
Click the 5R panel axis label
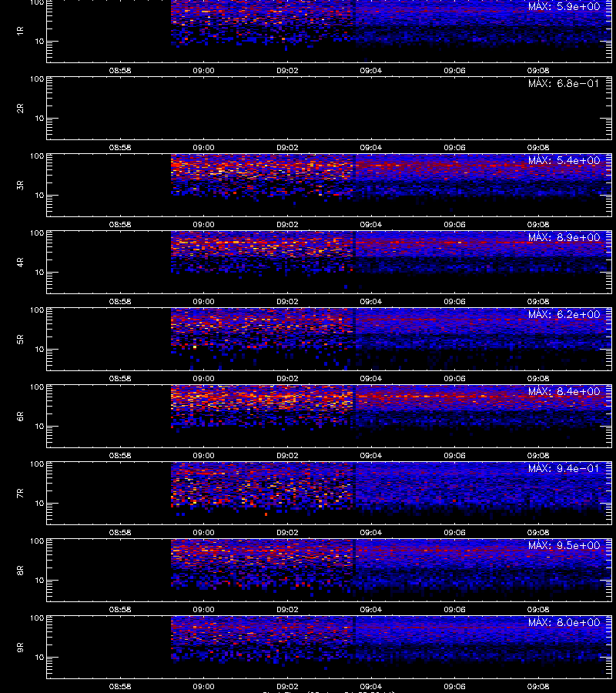(x=20, y=339)
